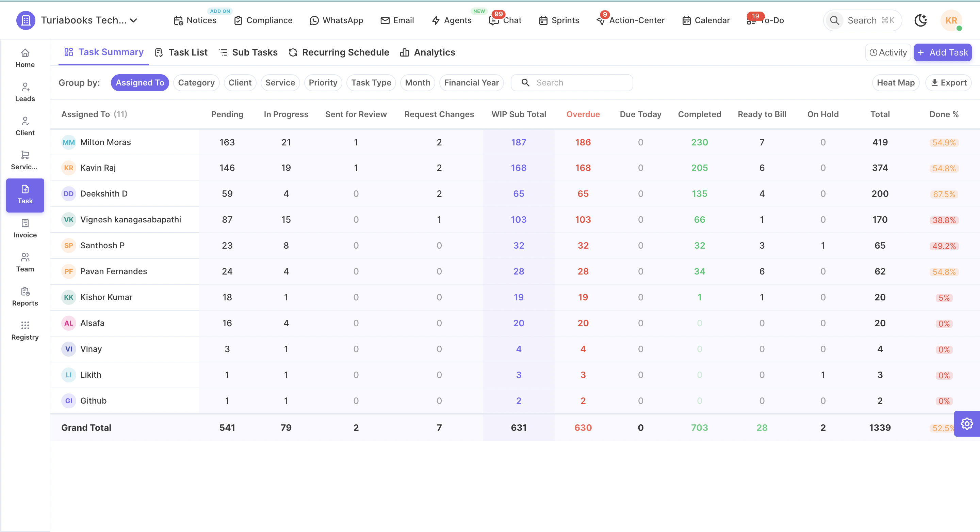Viewport: 980px width, 532px height.
Task: Open the Registry sidebar section
Action: (x=25, y=331)
